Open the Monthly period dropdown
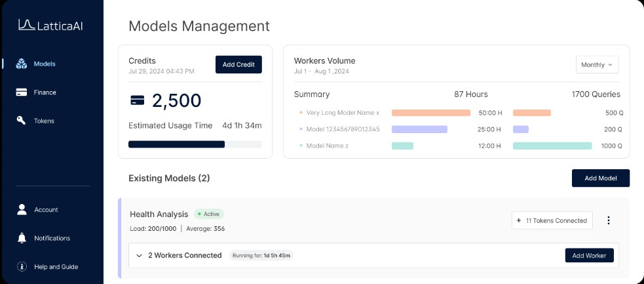The image size is (644, 284). 597,64
